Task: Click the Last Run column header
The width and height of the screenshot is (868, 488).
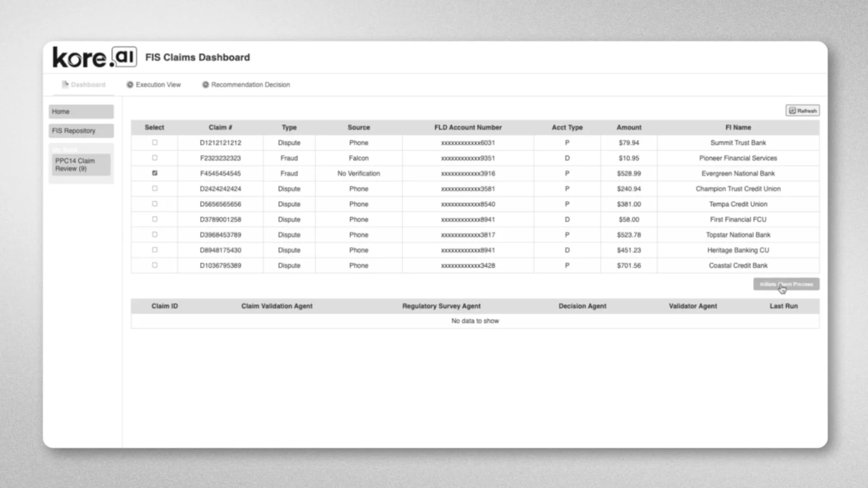Action: pyautogui.click(x=783, y=306)
